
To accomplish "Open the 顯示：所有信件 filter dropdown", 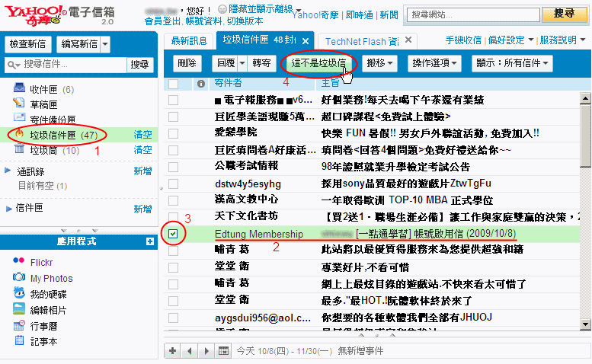I will (x=512, y=63).
